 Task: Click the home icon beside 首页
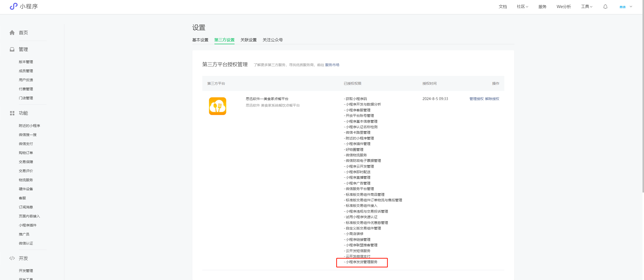pos(12,33)
